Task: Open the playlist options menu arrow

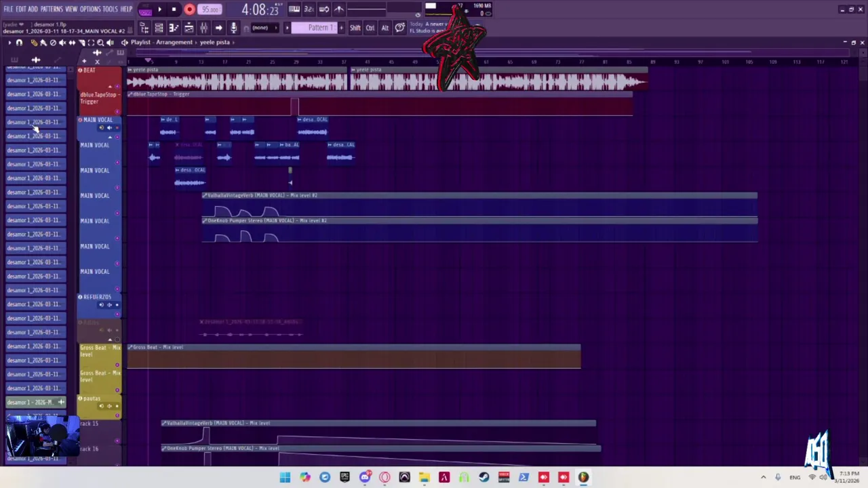Action: click(9, 43)
